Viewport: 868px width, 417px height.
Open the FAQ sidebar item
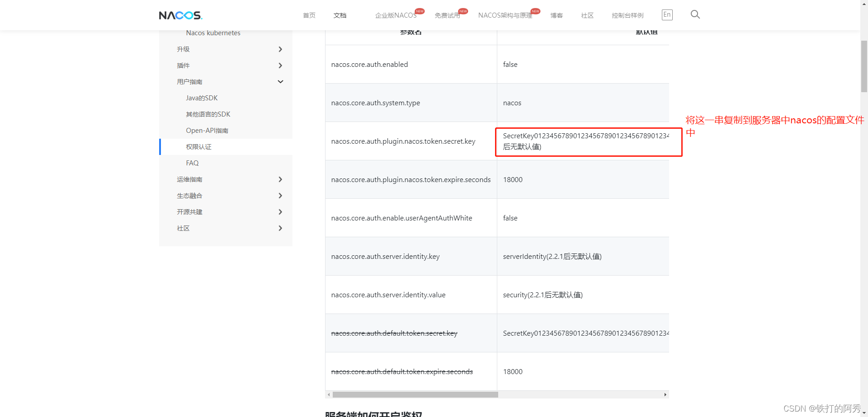192,163
